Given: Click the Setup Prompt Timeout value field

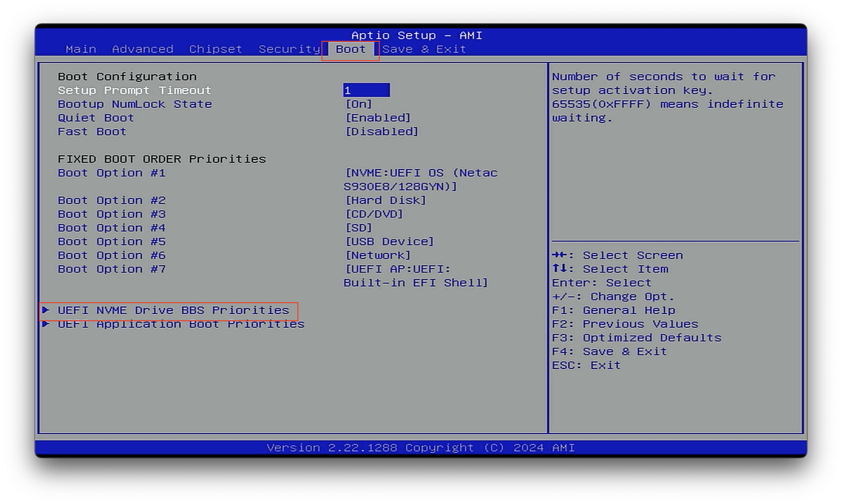Looking at the screenshot, I should click(x=366, y=90).
